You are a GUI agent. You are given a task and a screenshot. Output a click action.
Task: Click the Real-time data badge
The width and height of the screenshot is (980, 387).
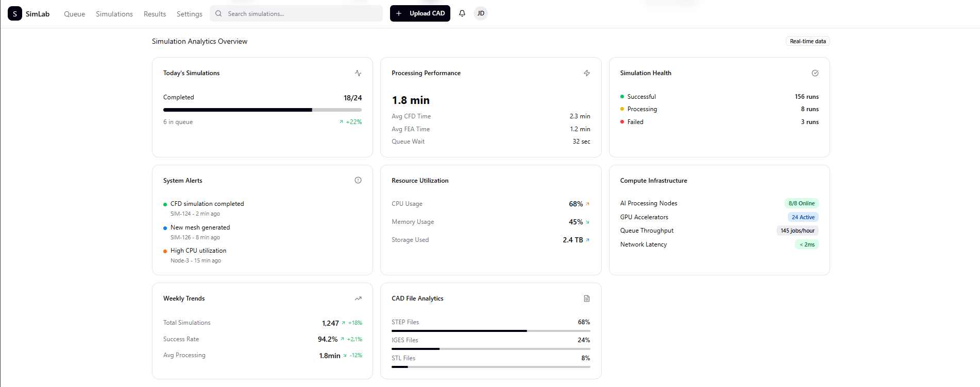807,41
